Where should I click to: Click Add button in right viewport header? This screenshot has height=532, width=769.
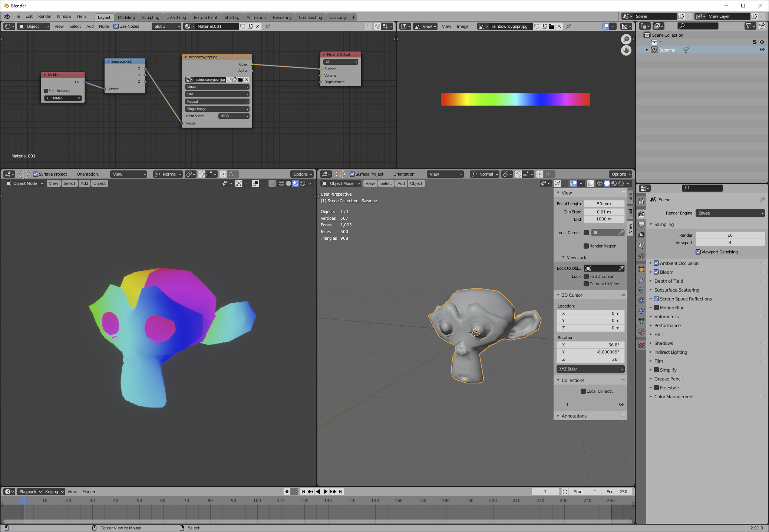tap(401, 183)
